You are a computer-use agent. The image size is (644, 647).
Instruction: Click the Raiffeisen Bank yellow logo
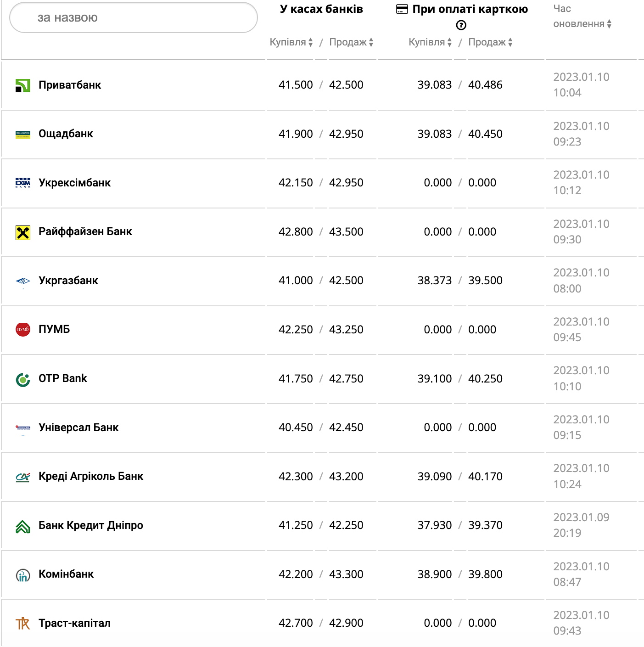pyautogui.click(x=22, y=232)
